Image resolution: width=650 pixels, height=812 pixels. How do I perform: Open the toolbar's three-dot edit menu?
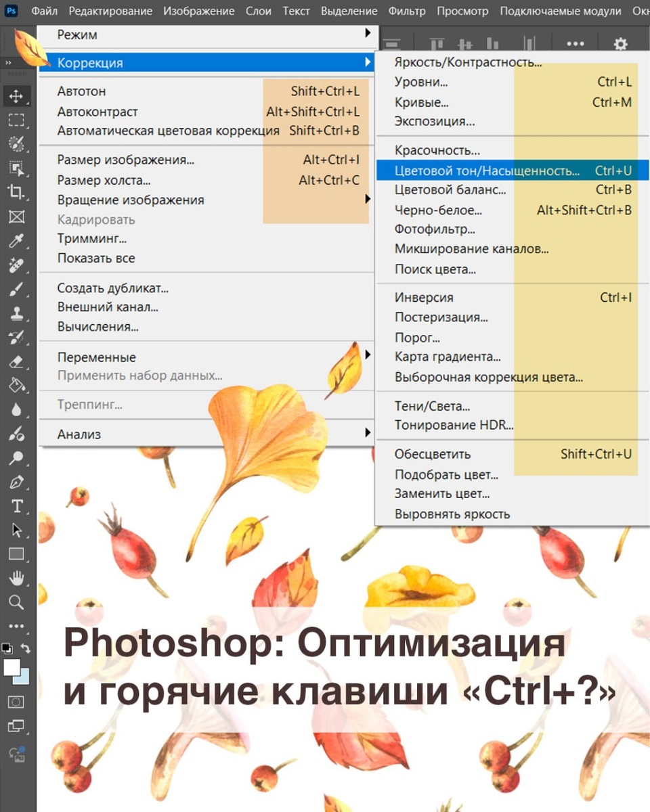16,626
